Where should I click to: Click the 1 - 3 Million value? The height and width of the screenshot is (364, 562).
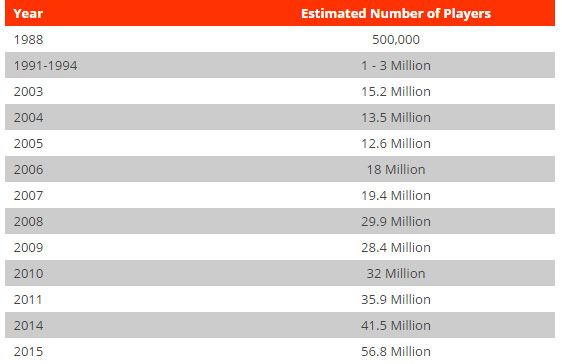coord(396,66)
